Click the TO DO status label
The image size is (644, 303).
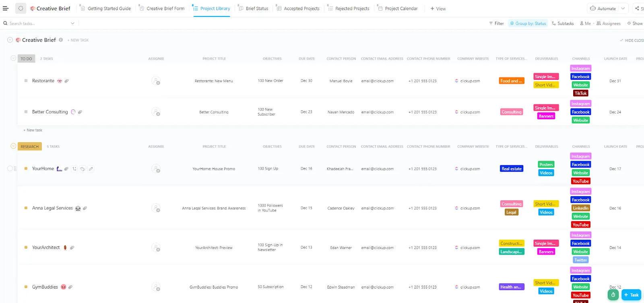click(x=27, y=58)
